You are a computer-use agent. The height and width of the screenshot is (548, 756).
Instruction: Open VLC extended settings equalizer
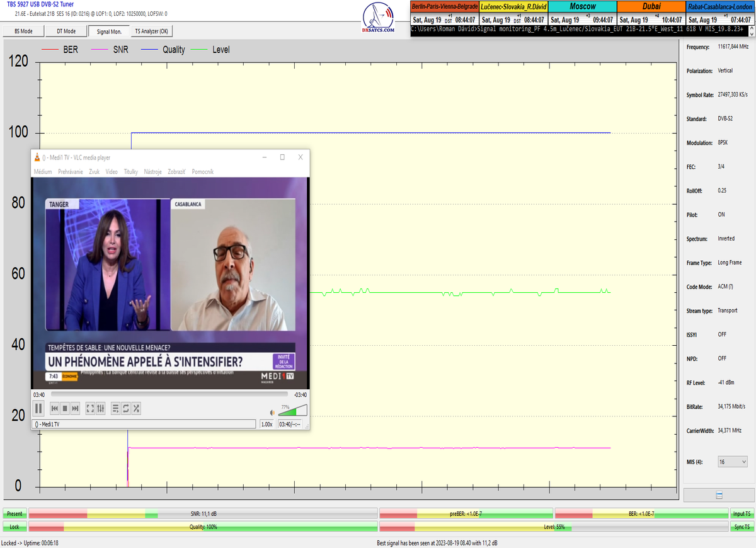pos(101,409)
